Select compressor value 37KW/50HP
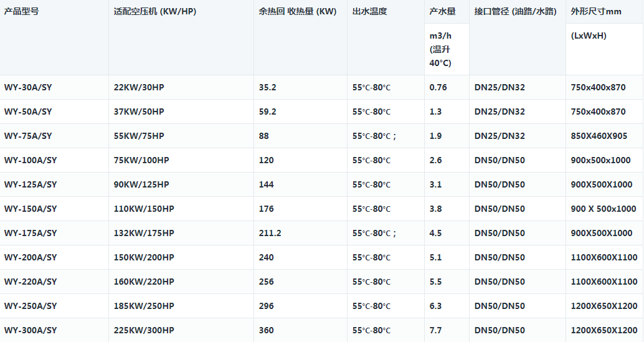644x342 pixels. coord(139,112)
